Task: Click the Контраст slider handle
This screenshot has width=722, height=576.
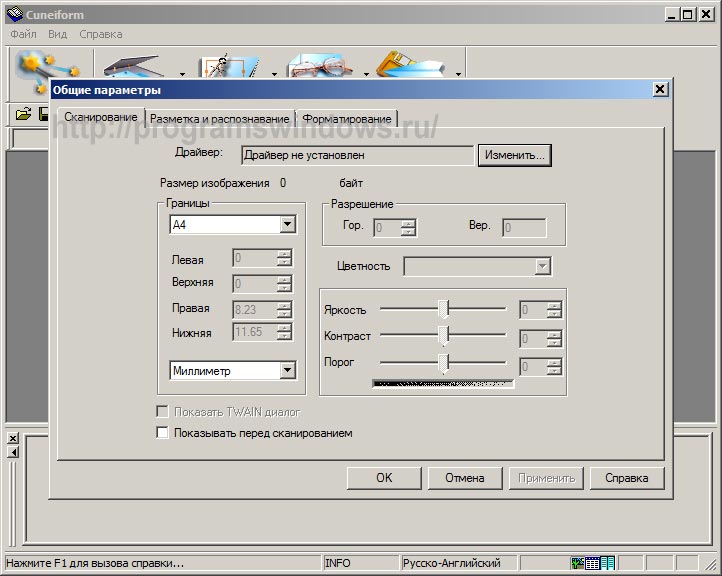Action: [444, 335]
